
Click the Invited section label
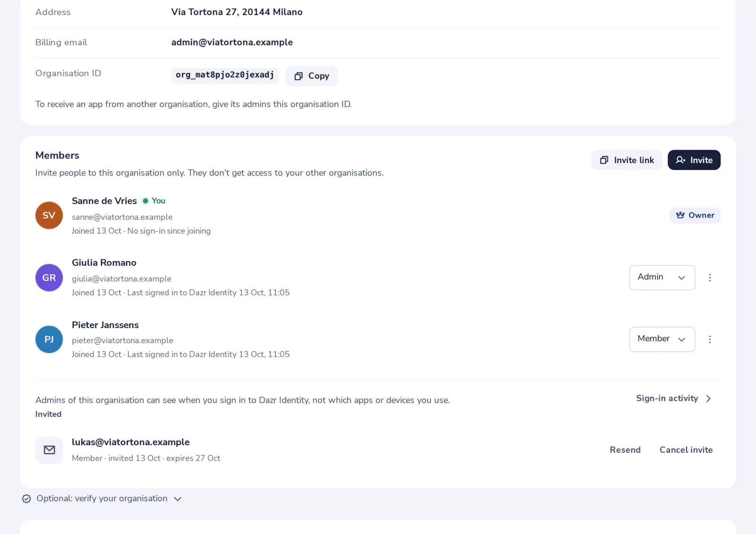48,414
